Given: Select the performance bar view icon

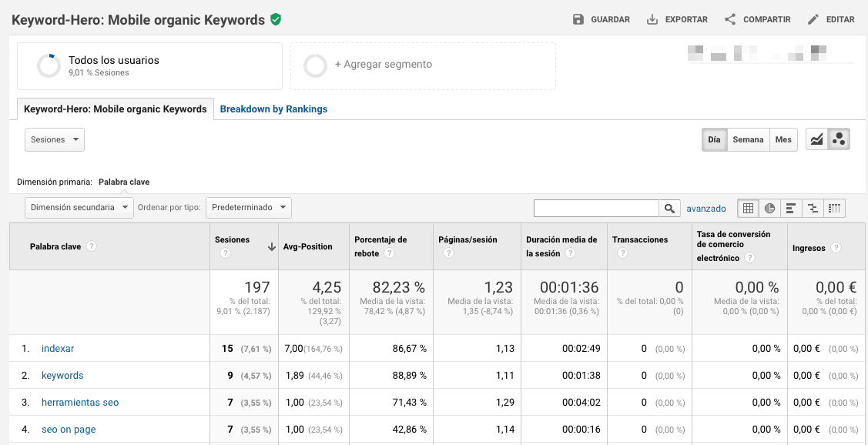Looking at the screenshot, I should click(791, 208).
